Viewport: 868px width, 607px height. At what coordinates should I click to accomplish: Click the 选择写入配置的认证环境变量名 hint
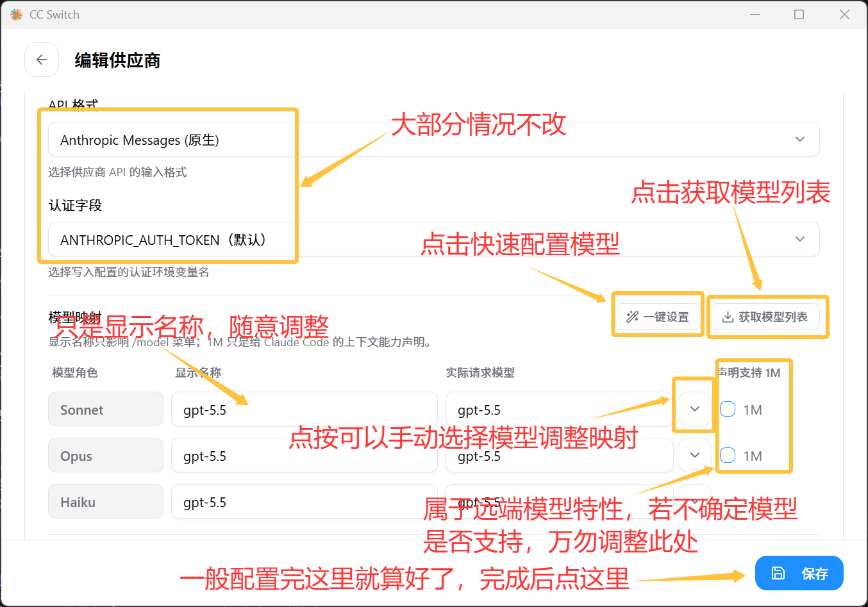tap(129, 272)
